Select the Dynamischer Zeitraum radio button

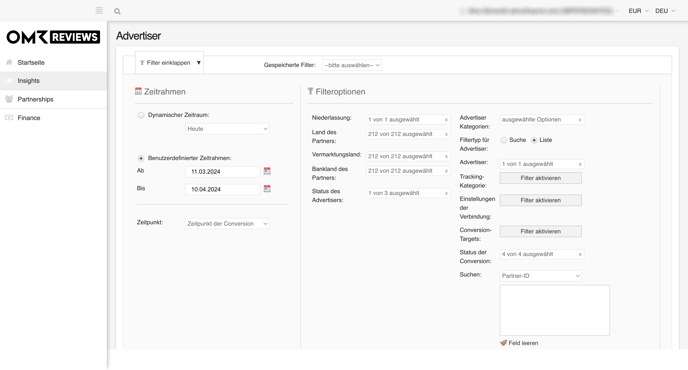pyautogui.click(x=141, y=115)
